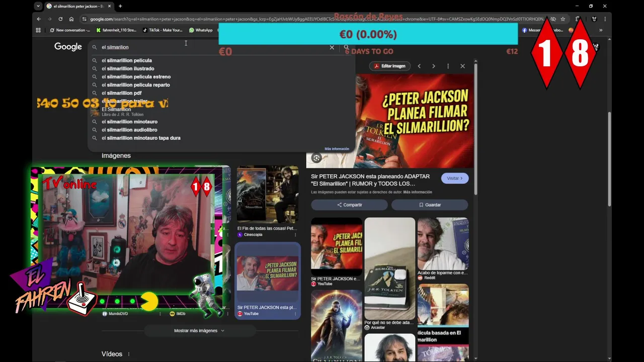Open the copyright Más información link
Image resolution: width=644 pixels, height=362 pixels.
coord(418,192)
